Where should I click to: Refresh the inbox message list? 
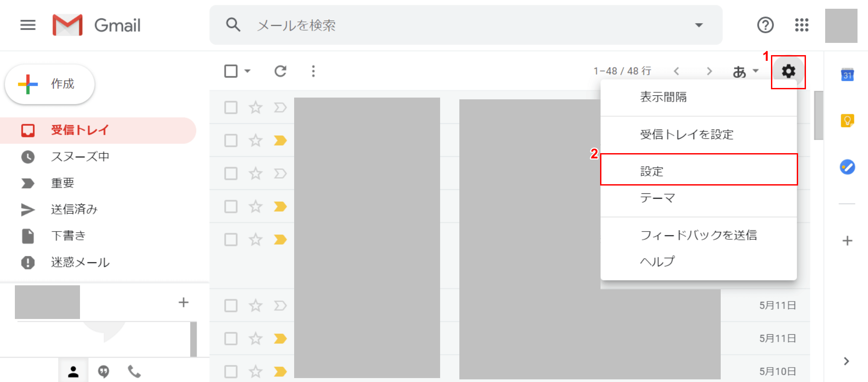click(280, 71)
